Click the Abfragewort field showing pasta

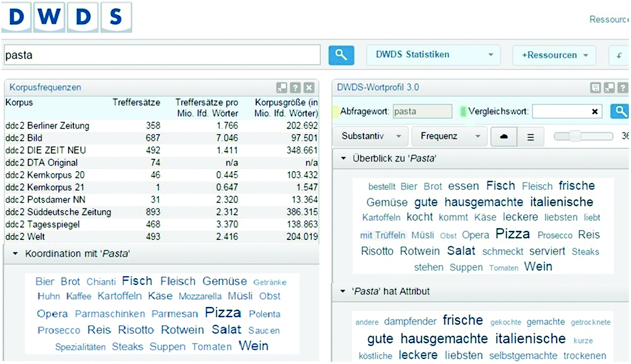pyautogui.click(x=423, y=111)
